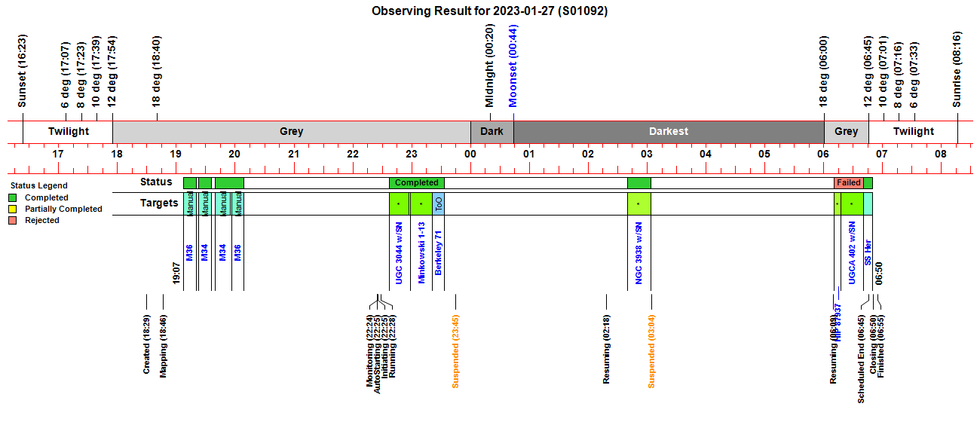Click the red Rejected legend swatch
Image resolution: width=980 pixels, height=422 pixels.
[x=12, y=220]
